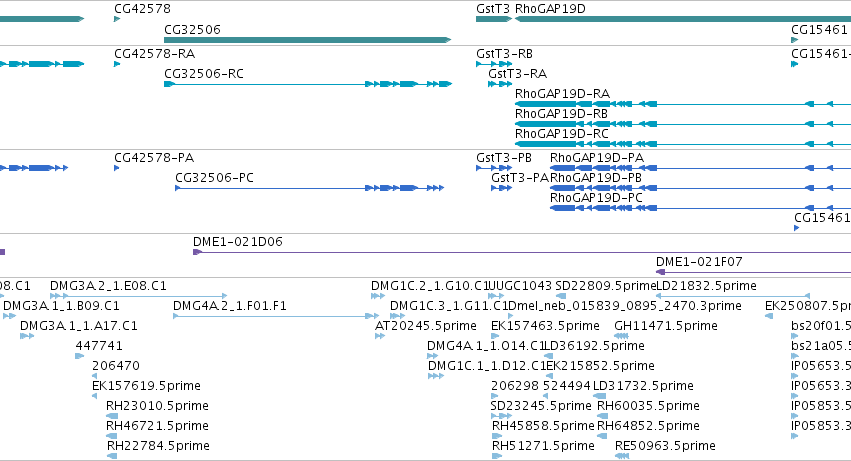The height and width of the screenshot is (461, 851).
Task: Click DMG1C.1_1.D12.C1 EST arrow
Action: pos(436,376)
